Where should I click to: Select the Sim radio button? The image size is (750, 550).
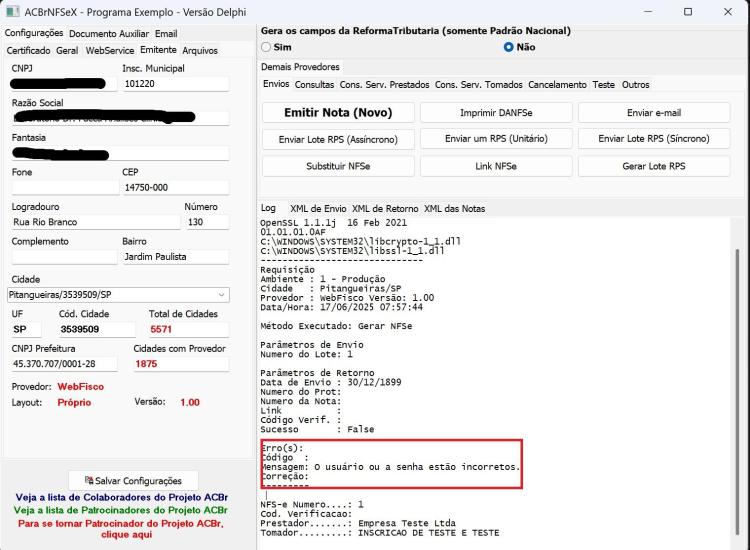266,47
